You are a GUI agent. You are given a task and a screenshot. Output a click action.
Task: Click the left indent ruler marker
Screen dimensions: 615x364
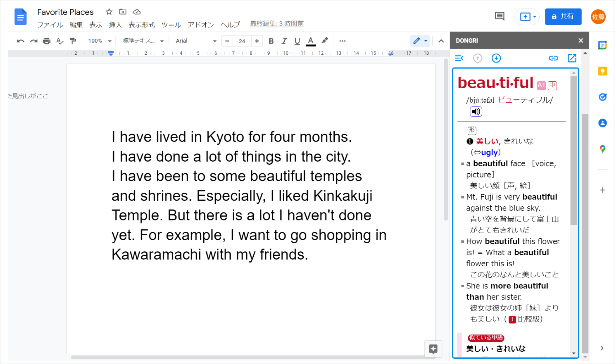pos(111,53)
